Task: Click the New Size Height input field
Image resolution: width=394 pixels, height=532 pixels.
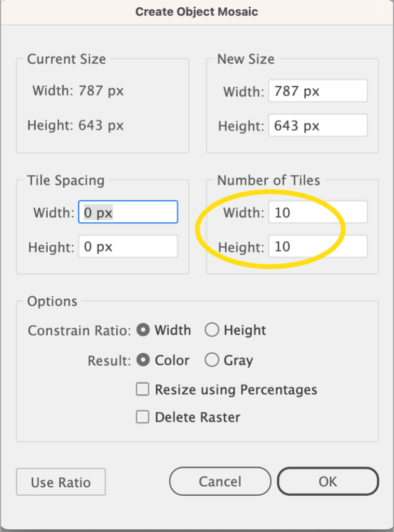Action: pyautogui.click(x=317, y=126)
